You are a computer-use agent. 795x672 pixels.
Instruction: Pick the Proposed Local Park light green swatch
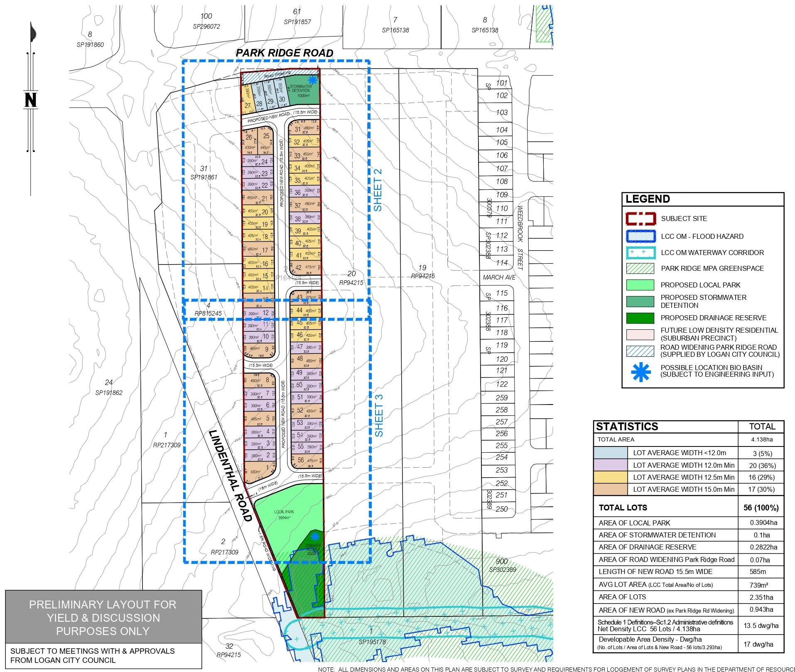[x=640, y=285]
